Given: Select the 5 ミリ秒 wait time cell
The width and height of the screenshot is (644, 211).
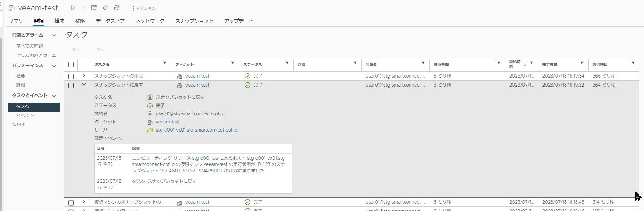Looking at the screenshot, I should click(x=442, y=76).
